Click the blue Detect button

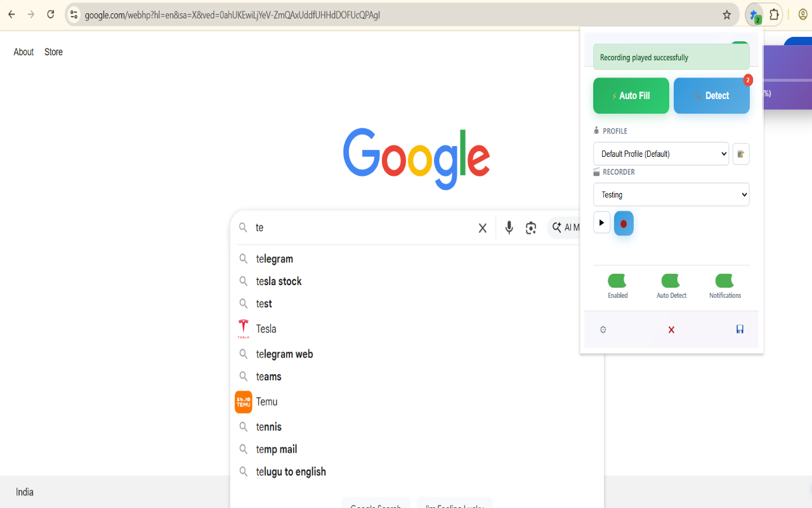point(712,96)
